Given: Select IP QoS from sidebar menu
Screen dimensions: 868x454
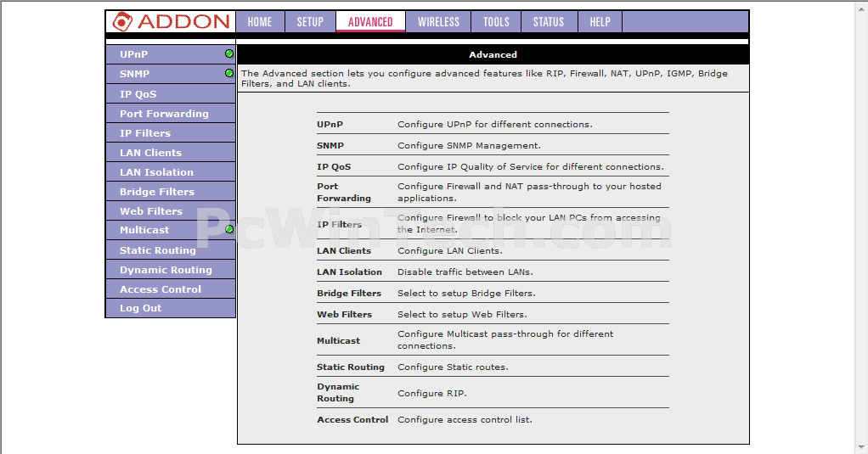Looking at the screenshot, I should pos(171,93).
